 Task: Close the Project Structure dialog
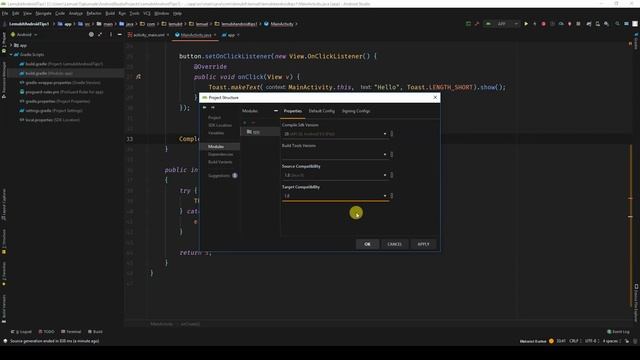click(435, 98)
